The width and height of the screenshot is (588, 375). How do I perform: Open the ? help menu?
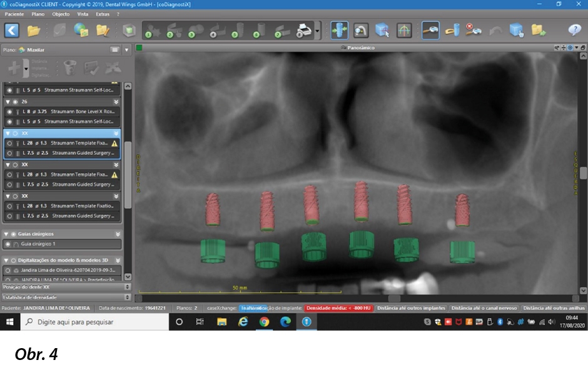click(118, 14)
